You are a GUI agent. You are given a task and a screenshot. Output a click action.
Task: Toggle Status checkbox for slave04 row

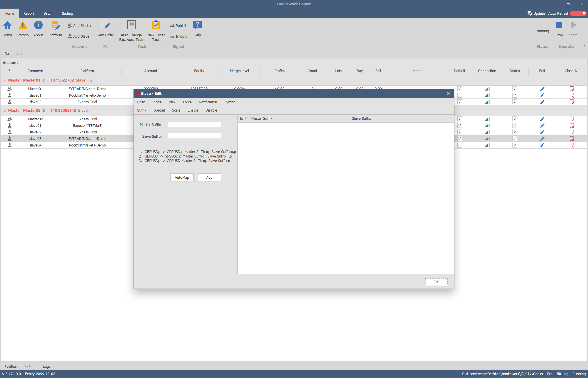point(515,145)
